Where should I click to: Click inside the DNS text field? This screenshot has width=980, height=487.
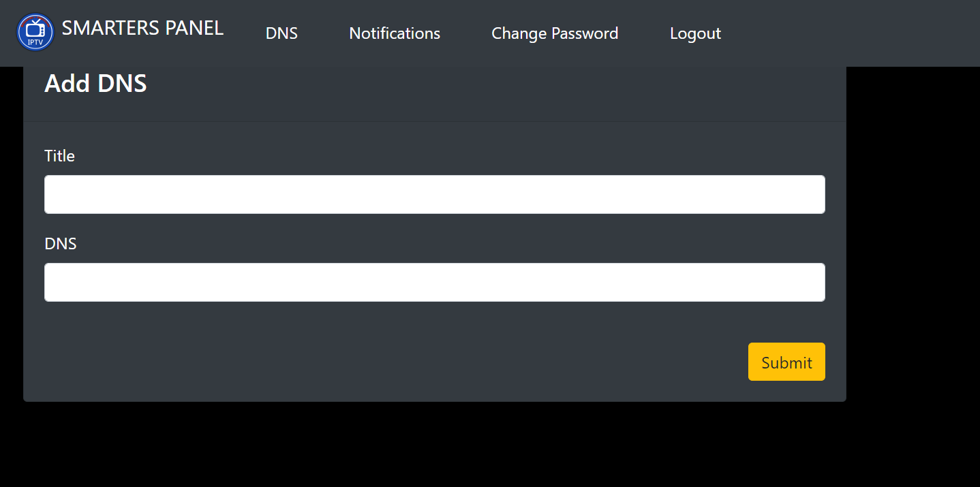point(434,283)
